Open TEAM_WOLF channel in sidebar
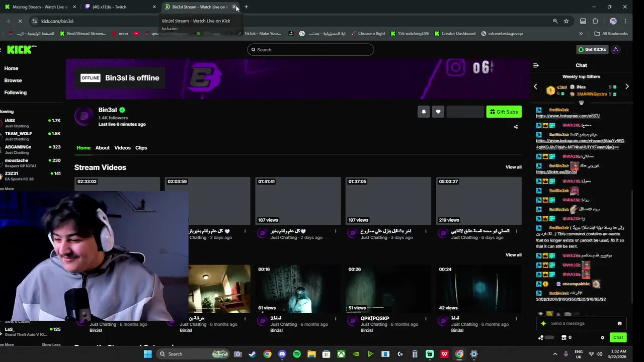Viewport: 644px width, 362px height. click(x=31, y=136)
